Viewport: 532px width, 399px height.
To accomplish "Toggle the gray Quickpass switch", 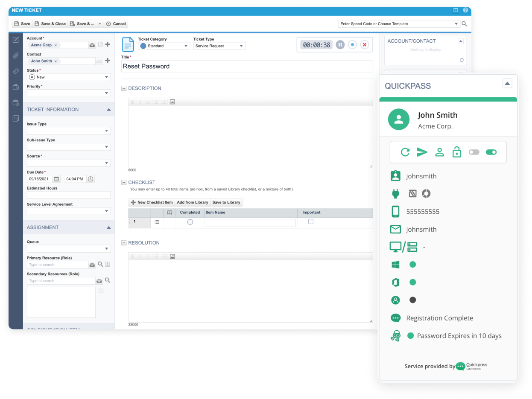I will pos(474,152).
